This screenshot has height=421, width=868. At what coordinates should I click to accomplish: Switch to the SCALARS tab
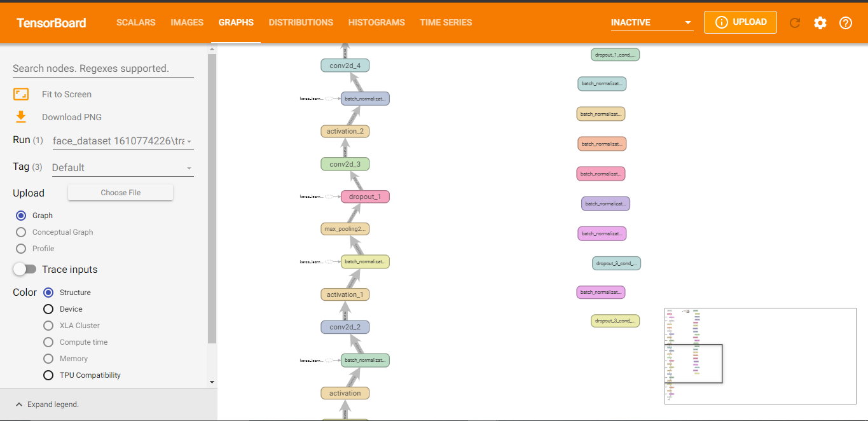pos(135,22)
